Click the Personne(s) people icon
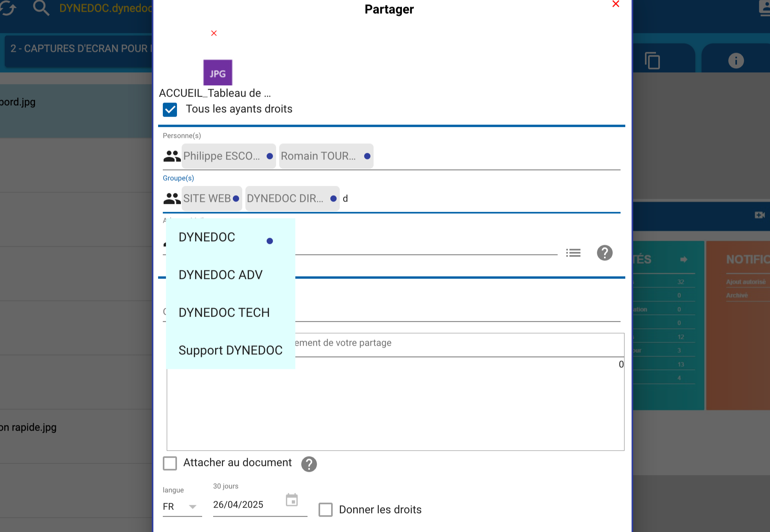 [x=172, y=156]
